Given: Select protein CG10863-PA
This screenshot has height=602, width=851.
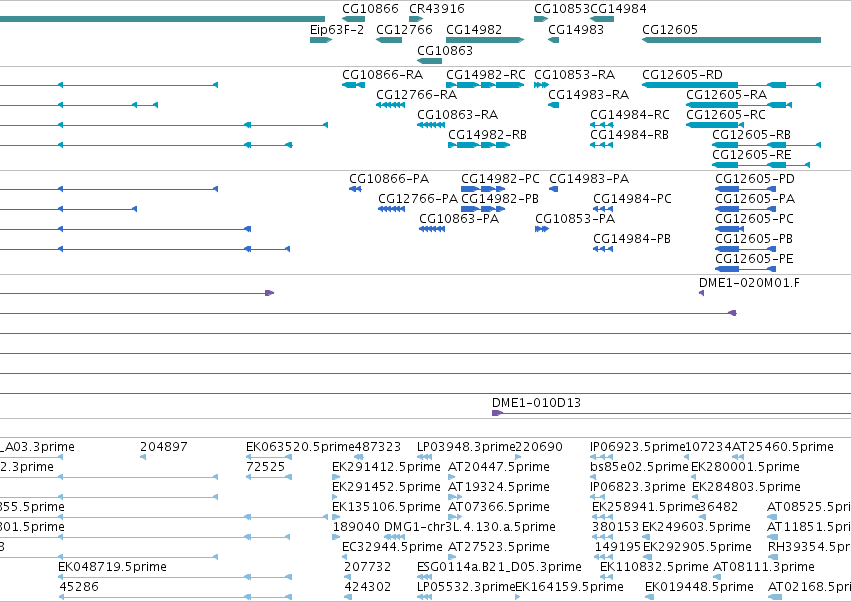Looking at the screenshot, I should point(459,219).
